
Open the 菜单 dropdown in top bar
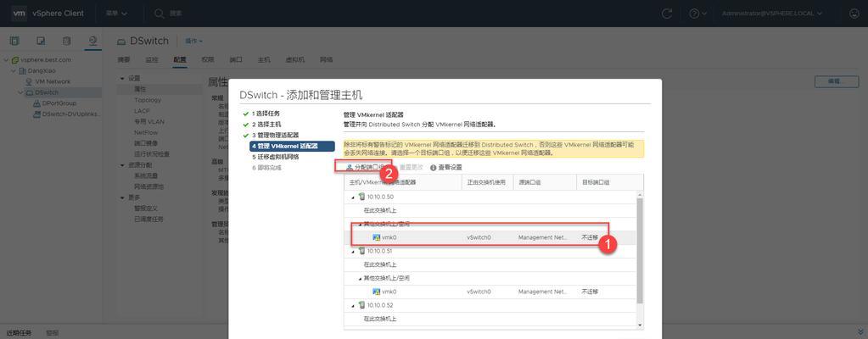click(x=117, y=14)
